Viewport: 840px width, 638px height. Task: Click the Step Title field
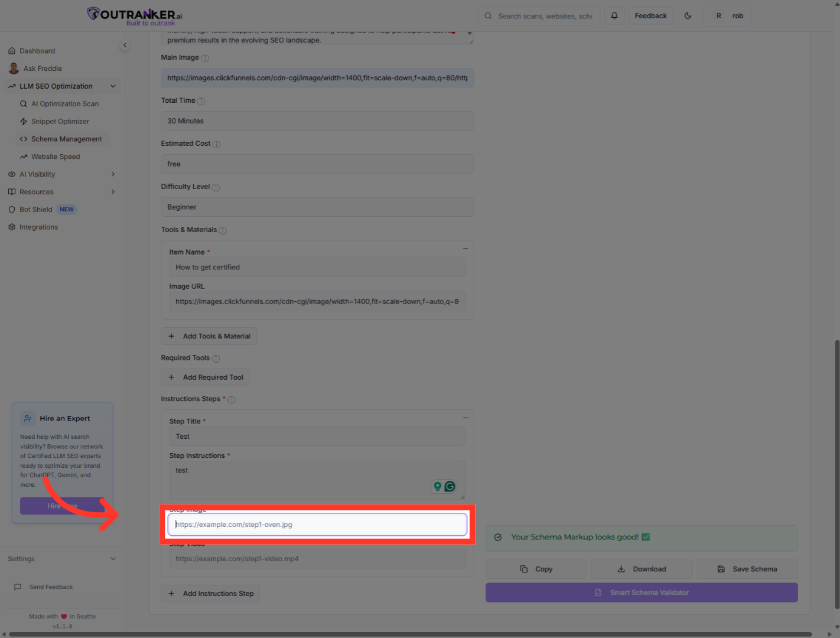(x=317, y=437)
